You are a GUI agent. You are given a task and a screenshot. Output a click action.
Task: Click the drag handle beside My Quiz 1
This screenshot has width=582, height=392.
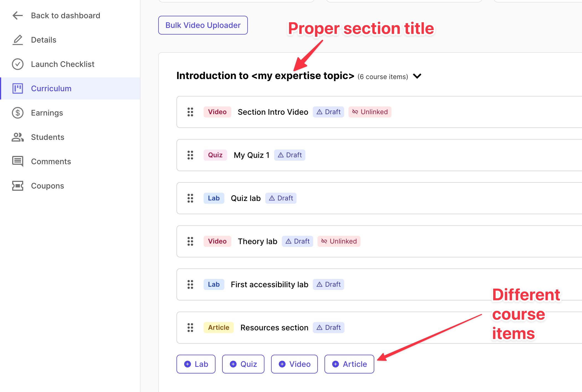point(190,155)
